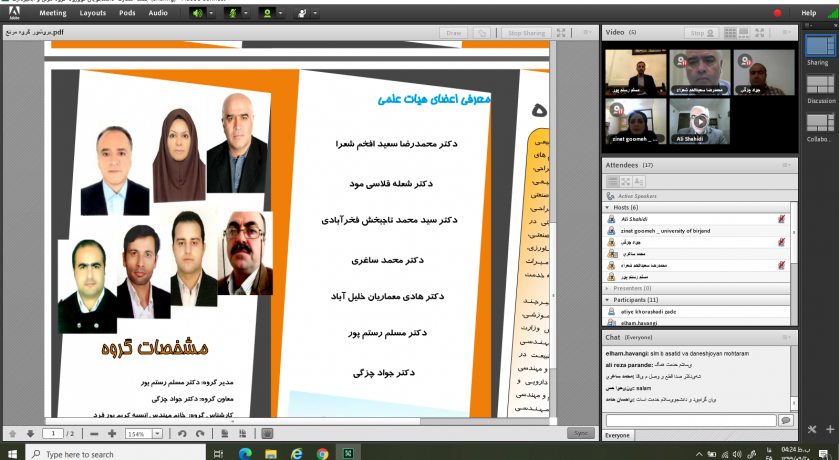Select attendee list view icon

coord(613,182)
